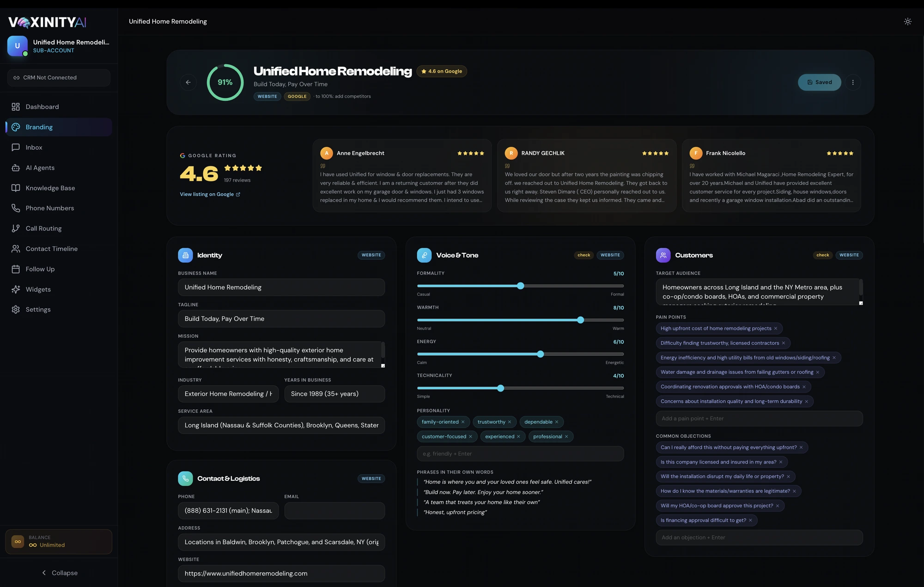Remove the Will my HOA/co-op board objection
This screenshot has width=924, height=587.
click(778, 506)
